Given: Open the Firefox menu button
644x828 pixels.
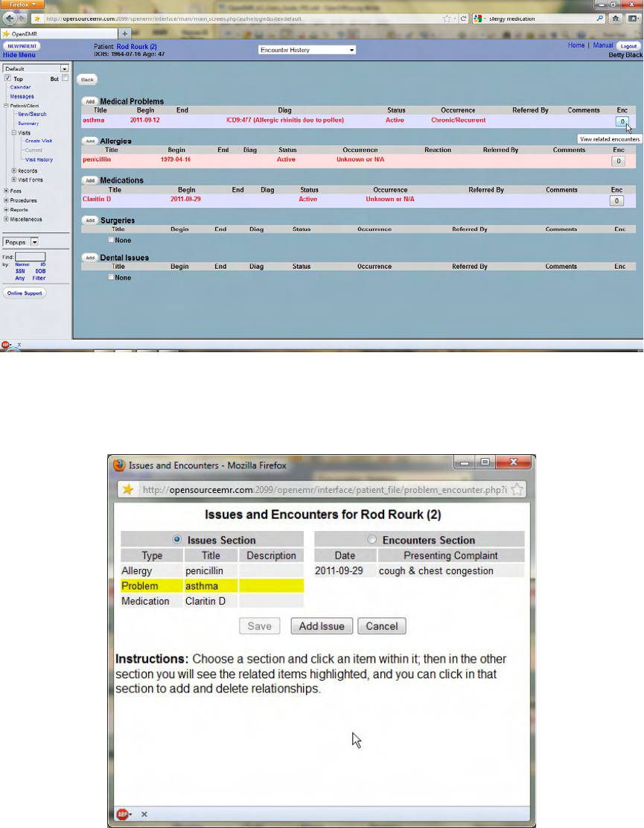Looking at the screenshot, I should click(22, 4).
